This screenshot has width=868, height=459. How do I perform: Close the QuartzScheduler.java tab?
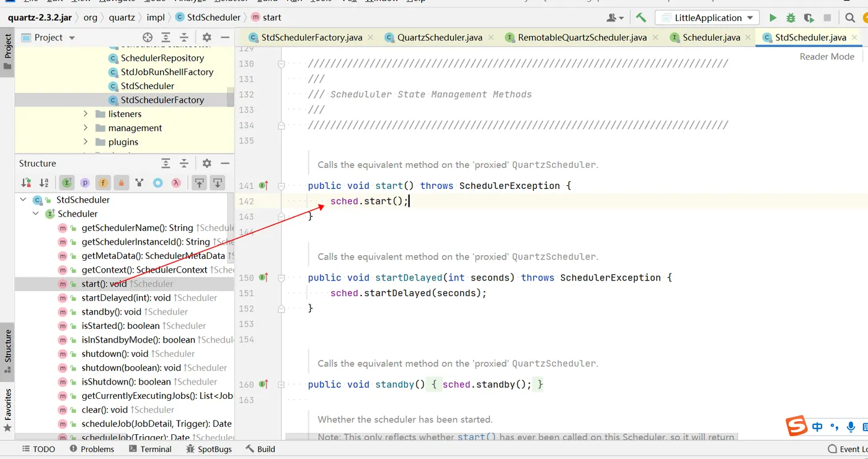point(491,38)
